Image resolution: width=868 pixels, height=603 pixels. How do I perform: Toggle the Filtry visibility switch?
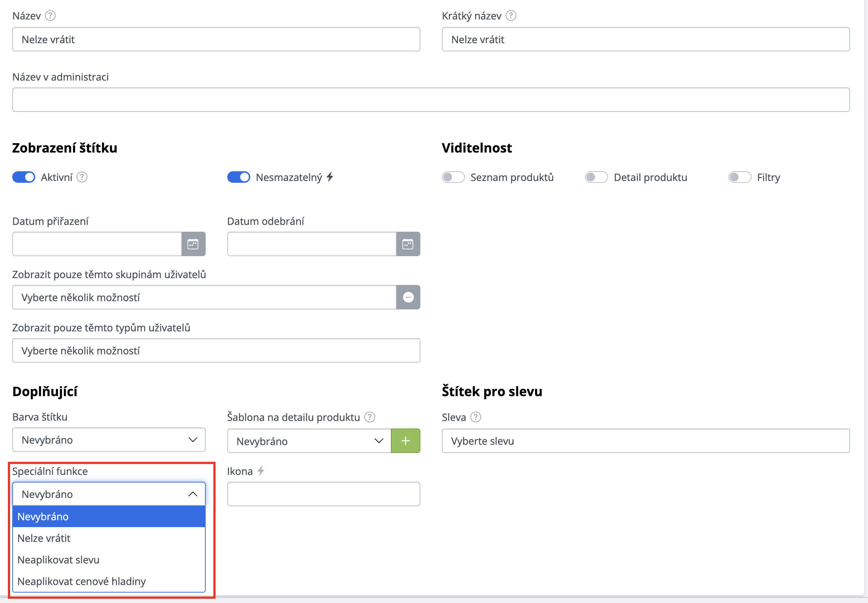pyautogui.click(x=739, y=177)
